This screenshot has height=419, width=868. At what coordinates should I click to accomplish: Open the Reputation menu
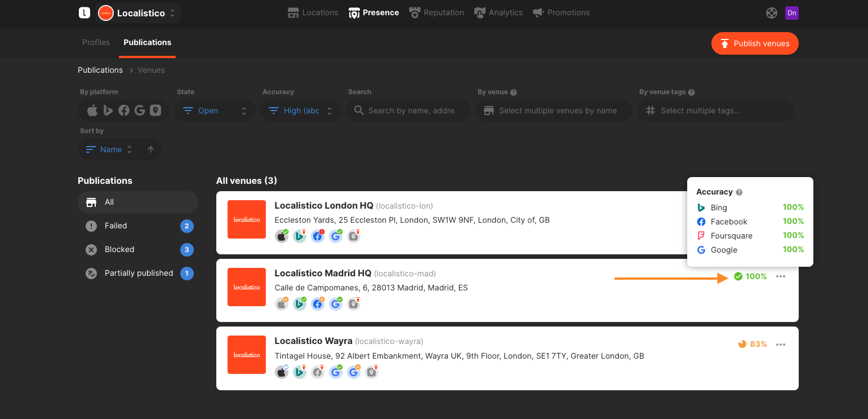[437, 12]
